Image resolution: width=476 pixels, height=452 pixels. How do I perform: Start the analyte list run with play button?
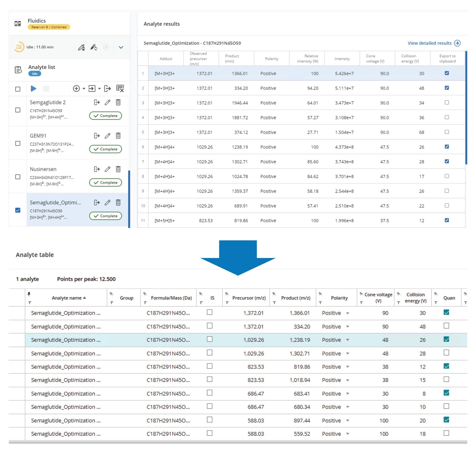pos(34,88)
